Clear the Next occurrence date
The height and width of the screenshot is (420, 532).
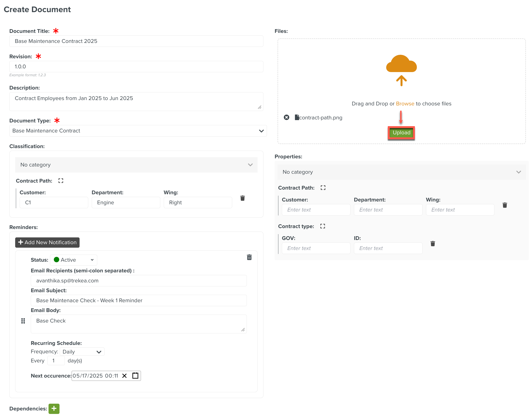coord(125,375)
